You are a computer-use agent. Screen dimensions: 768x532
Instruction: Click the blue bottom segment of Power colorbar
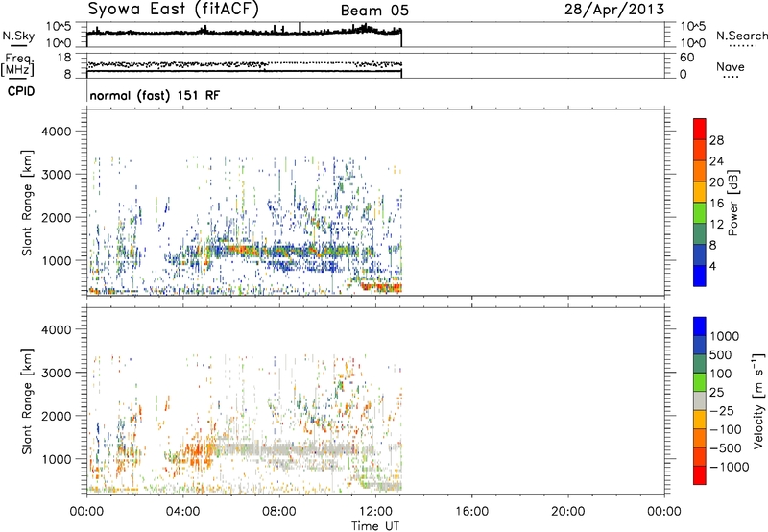[x=700, y=276]
